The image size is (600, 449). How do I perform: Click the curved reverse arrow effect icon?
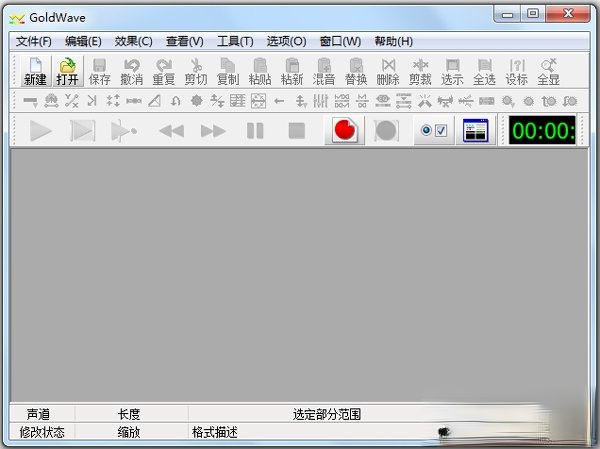(176, 101)
